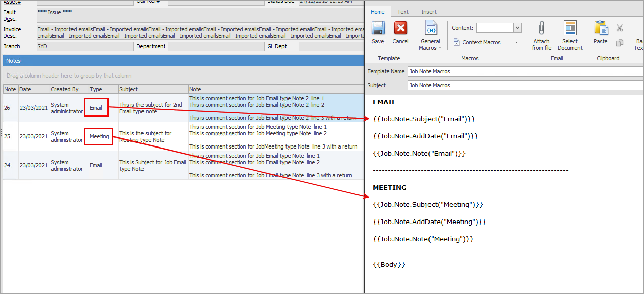Click subject 'This is Subject for Job Email type Note'
The height and width of the screenshot is (294, 644).
pyautogui.click(x=153, y=166)
